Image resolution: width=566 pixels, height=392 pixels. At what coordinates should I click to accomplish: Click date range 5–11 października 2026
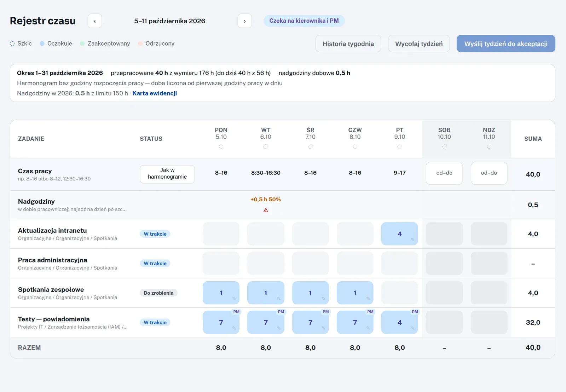(x=170, y=21)
